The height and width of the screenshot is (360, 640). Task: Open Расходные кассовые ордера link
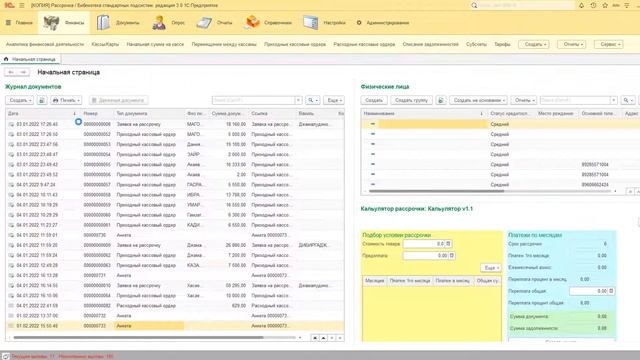tap(364, 44)
